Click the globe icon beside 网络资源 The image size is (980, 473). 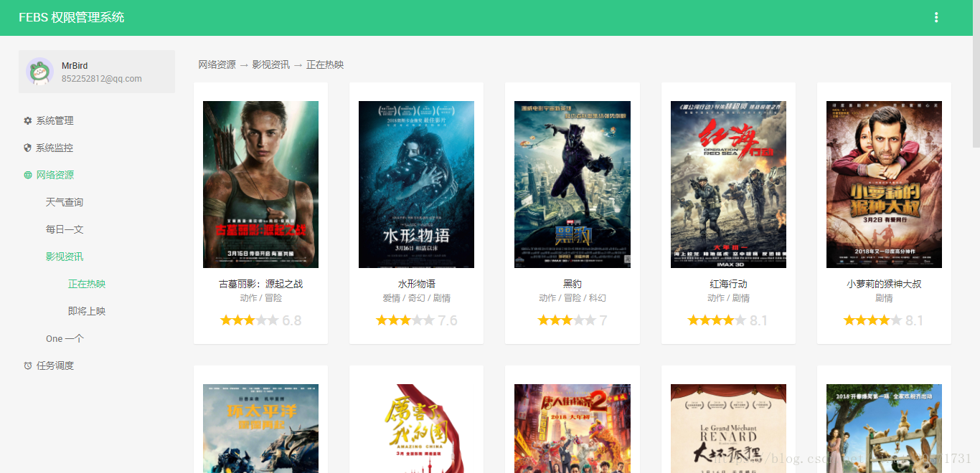(28, 175)
